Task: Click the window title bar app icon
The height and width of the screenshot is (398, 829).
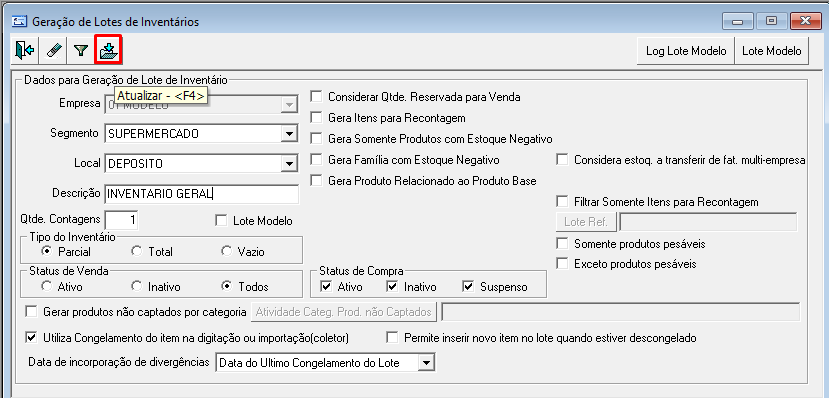Action: click(x=20, y=22)
